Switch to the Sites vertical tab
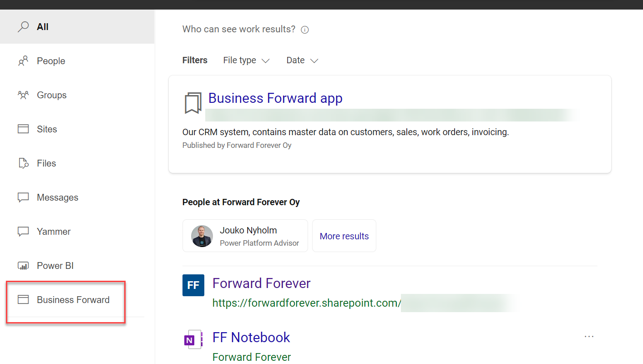The width and height of the screenshot is (643, 364). click(47, 129)
